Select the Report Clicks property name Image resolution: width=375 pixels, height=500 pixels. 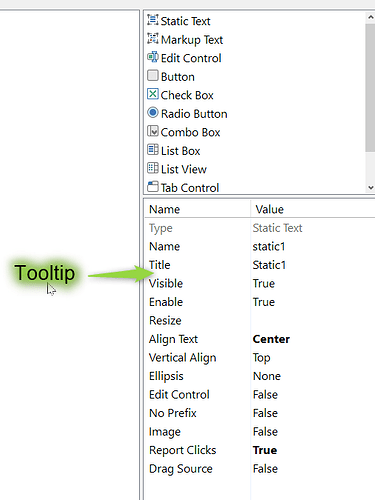click(183, 451)
